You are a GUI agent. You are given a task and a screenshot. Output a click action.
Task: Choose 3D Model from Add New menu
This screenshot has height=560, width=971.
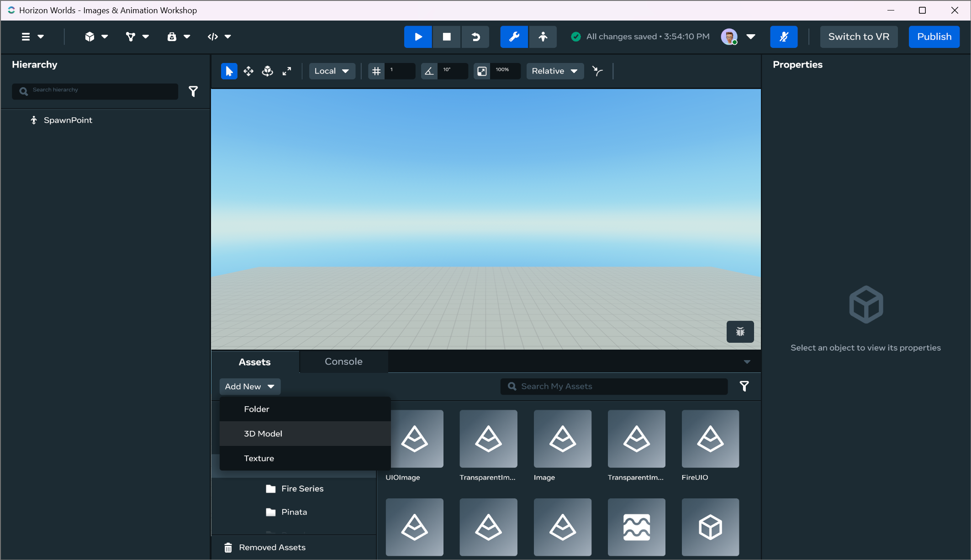305,434
